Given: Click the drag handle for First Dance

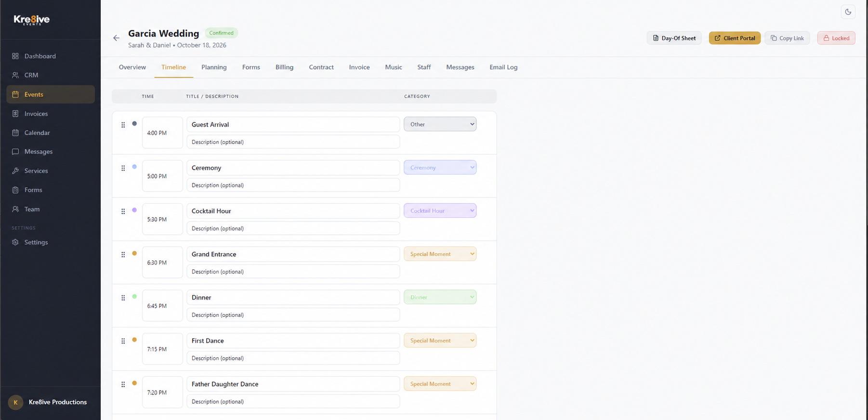Looking at the screenshot, I should click(x=123, y=341).
